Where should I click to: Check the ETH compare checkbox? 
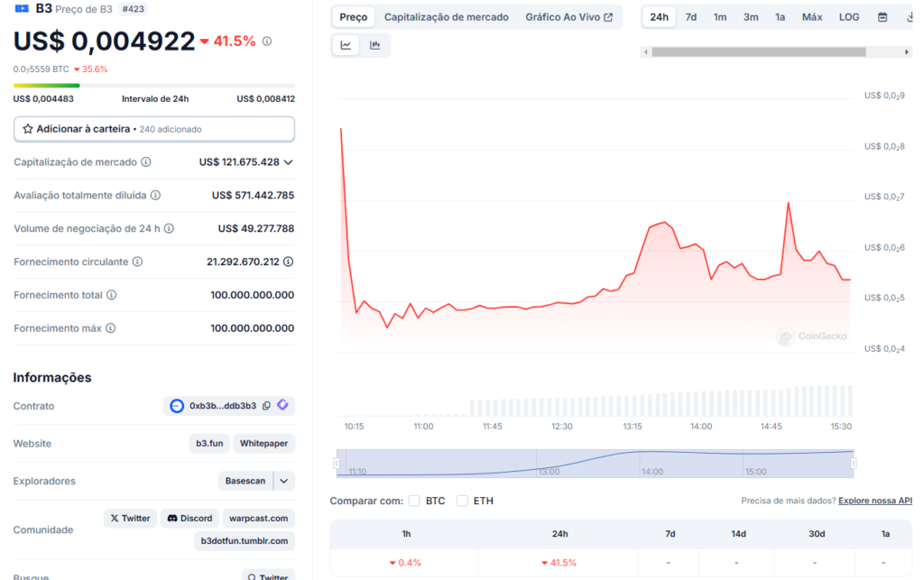point(462,501)
